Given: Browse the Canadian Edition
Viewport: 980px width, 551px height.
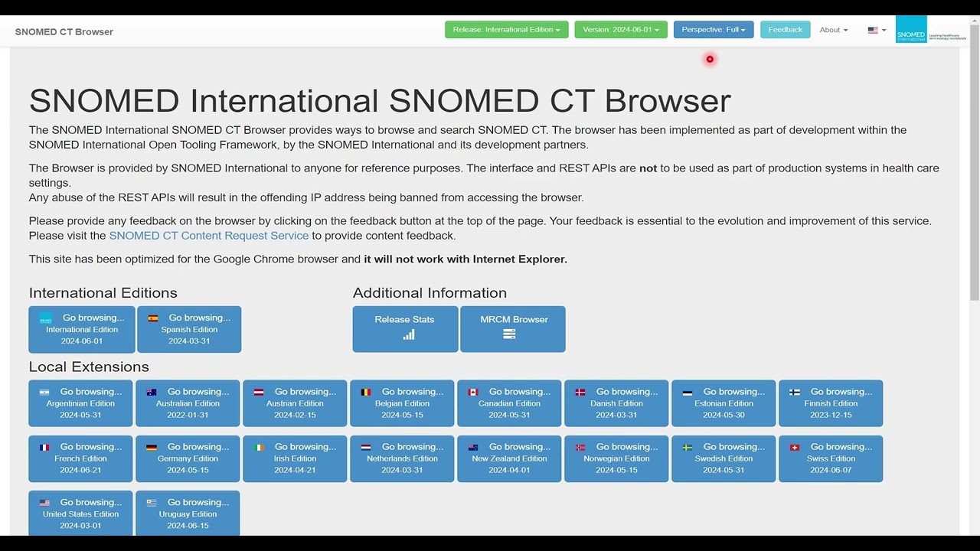Looking at the screenshot, I should point(509,403).
